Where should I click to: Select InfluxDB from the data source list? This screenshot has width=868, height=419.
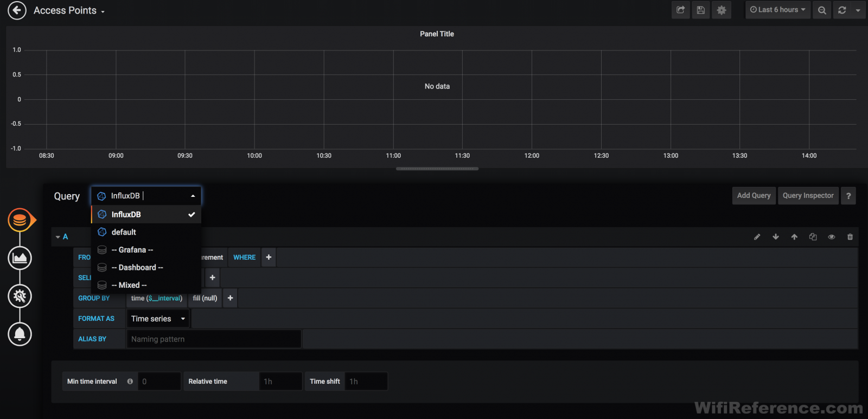coord(146,214)
